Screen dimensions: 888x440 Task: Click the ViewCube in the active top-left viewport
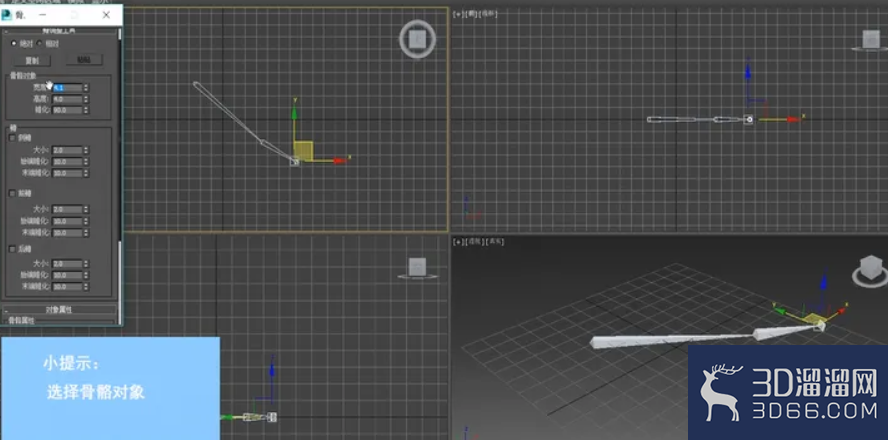[417, 39]
